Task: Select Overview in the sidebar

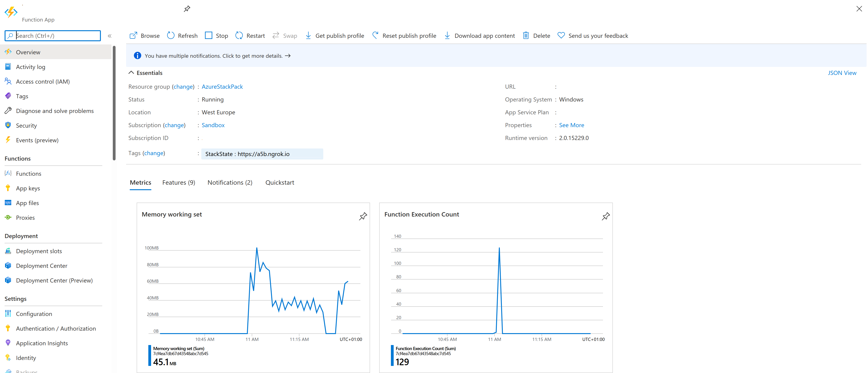Action: coord(56,52)
